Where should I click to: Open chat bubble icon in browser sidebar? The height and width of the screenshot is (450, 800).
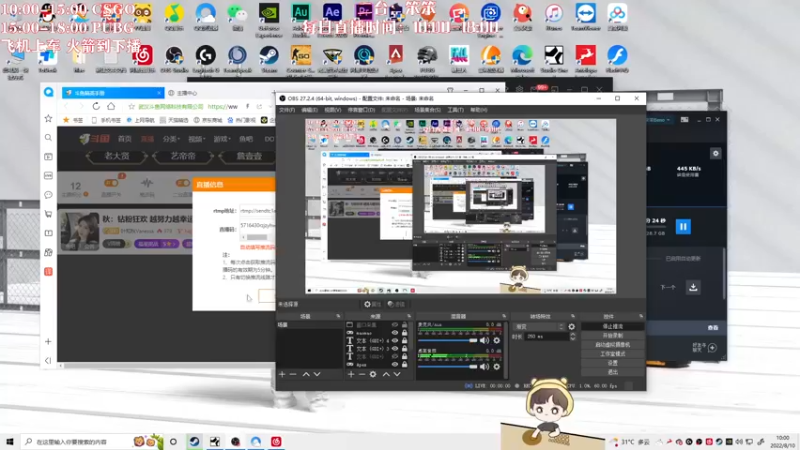click(48, 195)
